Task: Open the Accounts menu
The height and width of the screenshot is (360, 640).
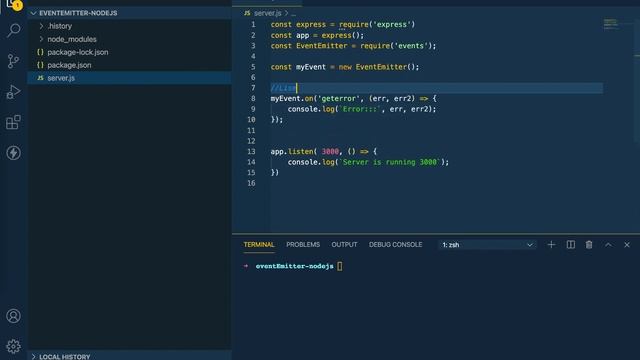Action: [x=13, y=316]
